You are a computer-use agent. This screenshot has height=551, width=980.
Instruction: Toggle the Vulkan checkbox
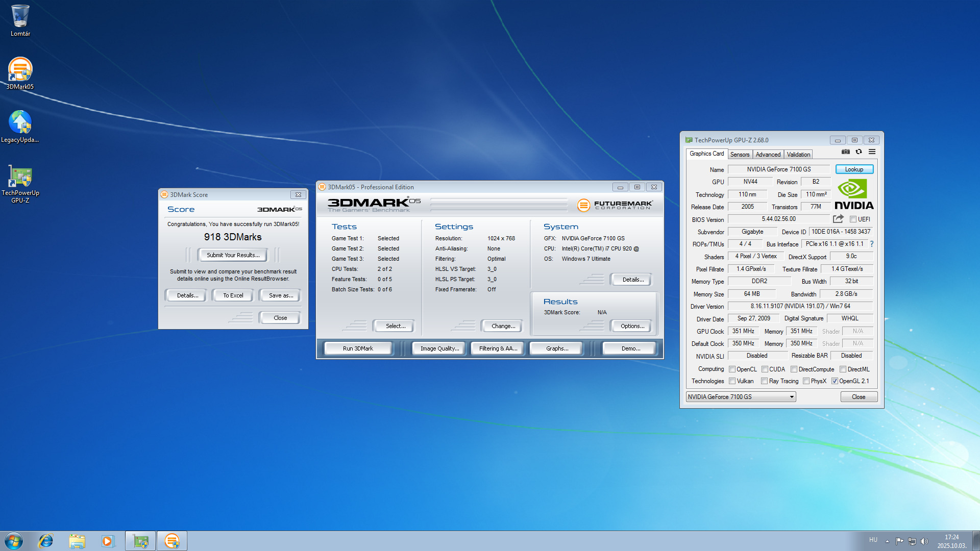point(732,381)
